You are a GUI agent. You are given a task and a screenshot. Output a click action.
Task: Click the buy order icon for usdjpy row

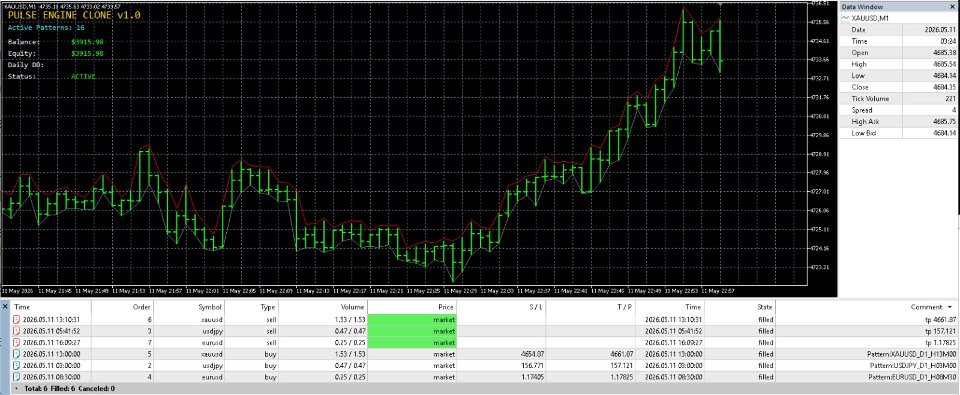click(x=17, y=365)
